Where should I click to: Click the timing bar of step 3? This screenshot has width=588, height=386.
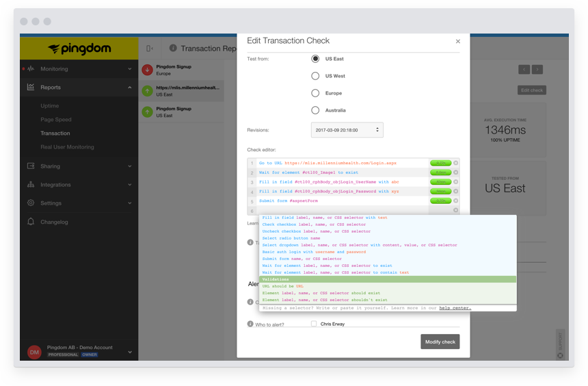(x=440, y=182)
